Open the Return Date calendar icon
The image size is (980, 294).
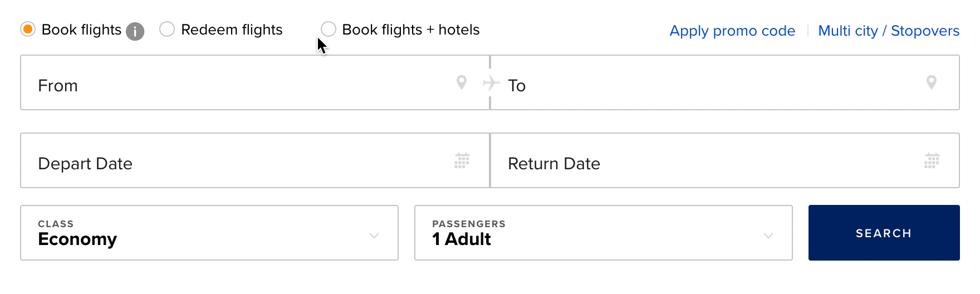932,161
